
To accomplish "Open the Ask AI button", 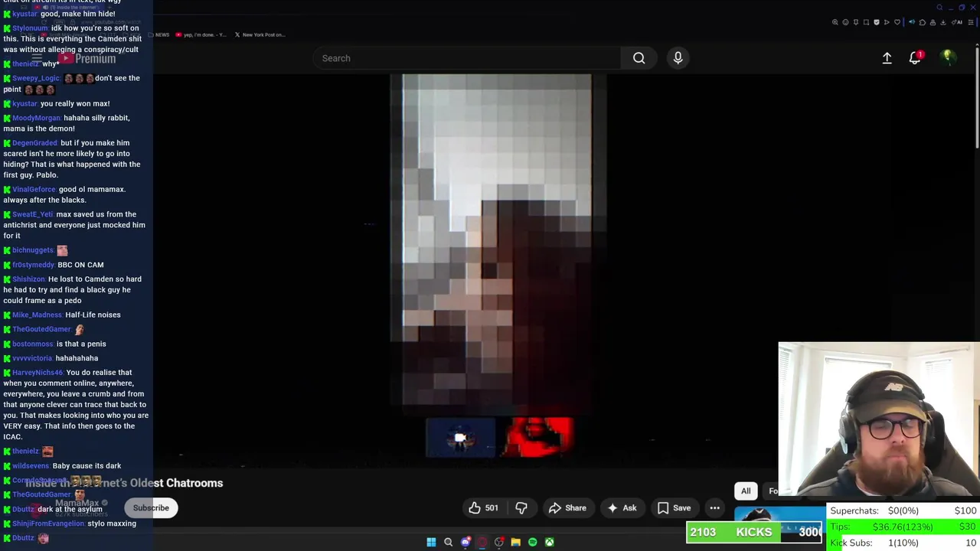I will click(622, 508).
